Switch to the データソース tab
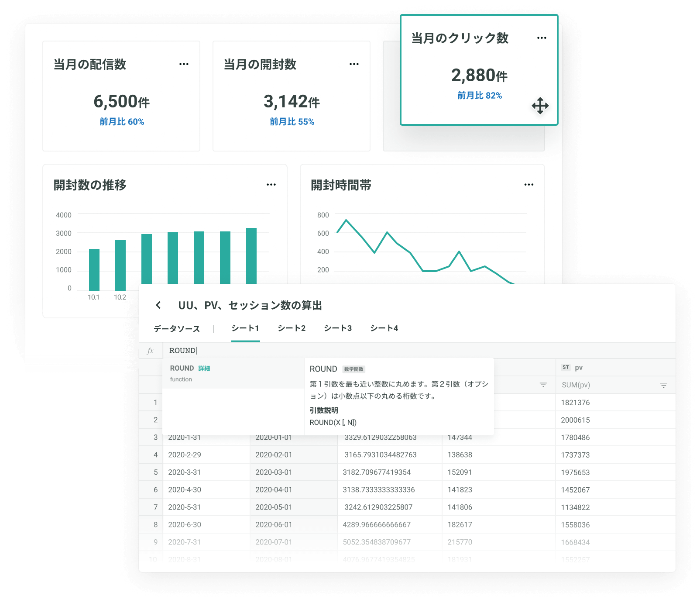Image resolution: width=700 pixels, height=603 pixels. coord(177,329)
